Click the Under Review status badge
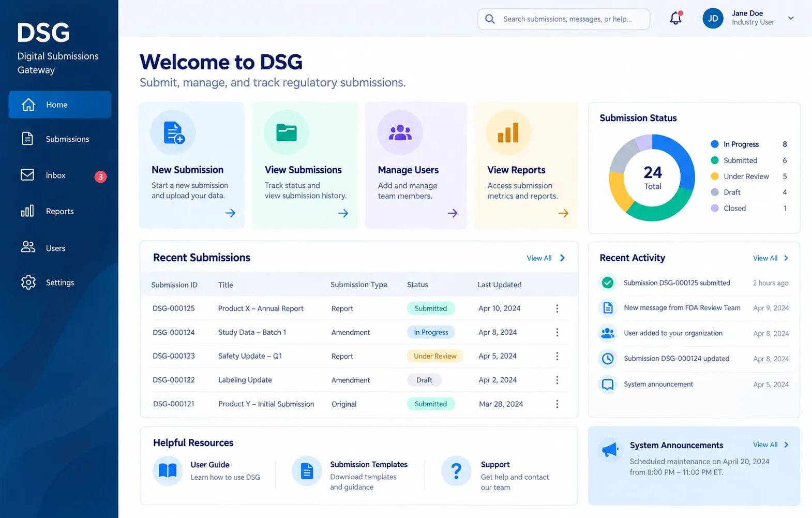This screenshot has height=518, width=812. [435, 356]
